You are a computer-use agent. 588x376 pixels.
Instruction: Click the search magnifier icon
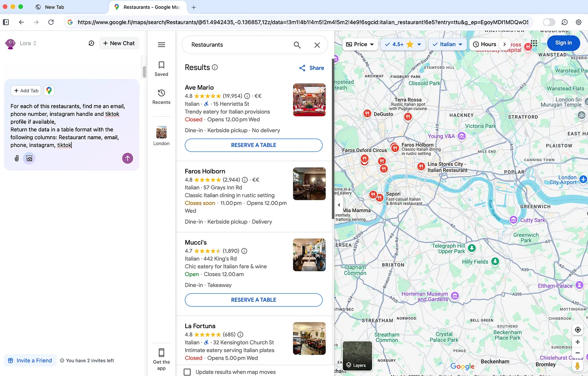pos(297,45)
